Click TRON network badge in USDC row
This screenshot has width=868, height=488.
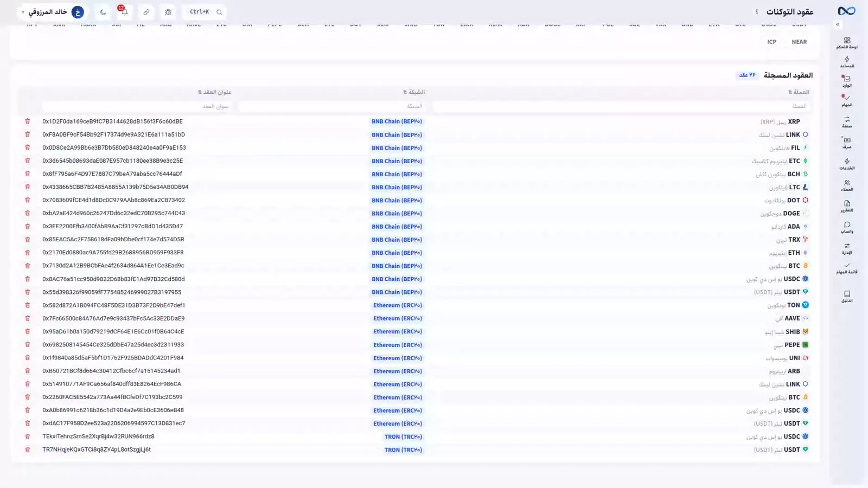(x=403, y=436)
